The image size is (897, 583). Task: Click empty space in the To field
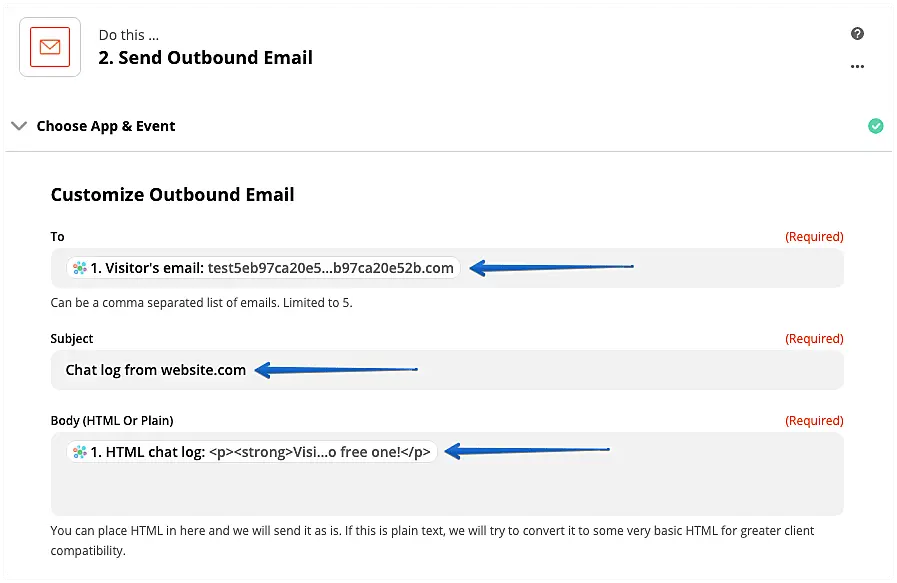tap(740, 268)
